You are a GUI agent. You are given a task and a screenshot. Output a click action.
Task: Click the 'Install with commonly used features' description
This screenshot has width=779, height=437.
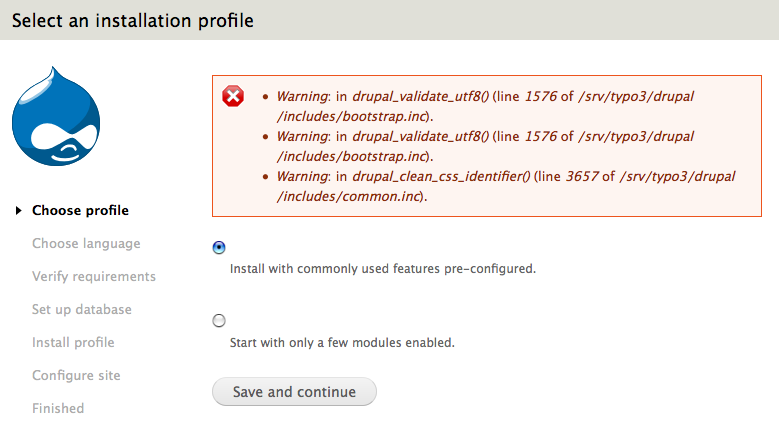(x=383, y=269)
